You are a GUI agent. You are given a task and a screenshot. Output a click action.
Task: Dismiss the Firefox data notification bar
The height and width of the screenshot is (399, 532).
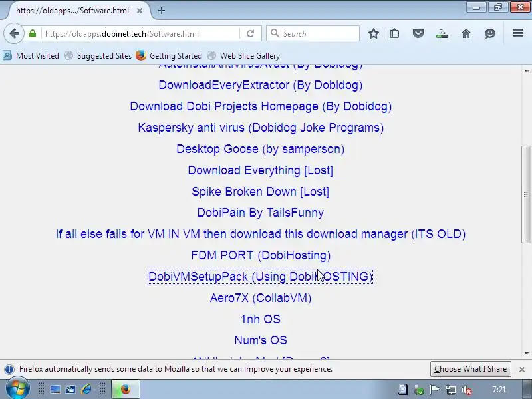(522, 370)
